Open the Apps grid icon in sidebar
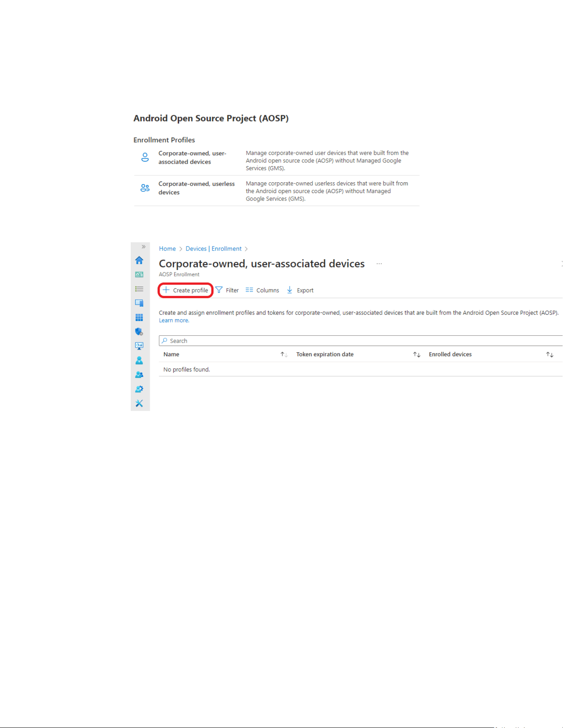This screenshot has height=728, width=563. 139,317
